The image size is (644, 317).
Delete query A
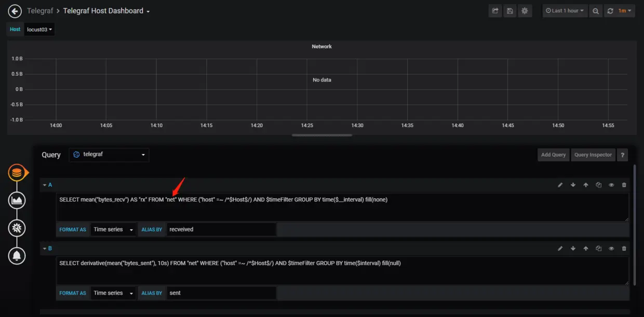click(624, 185)
